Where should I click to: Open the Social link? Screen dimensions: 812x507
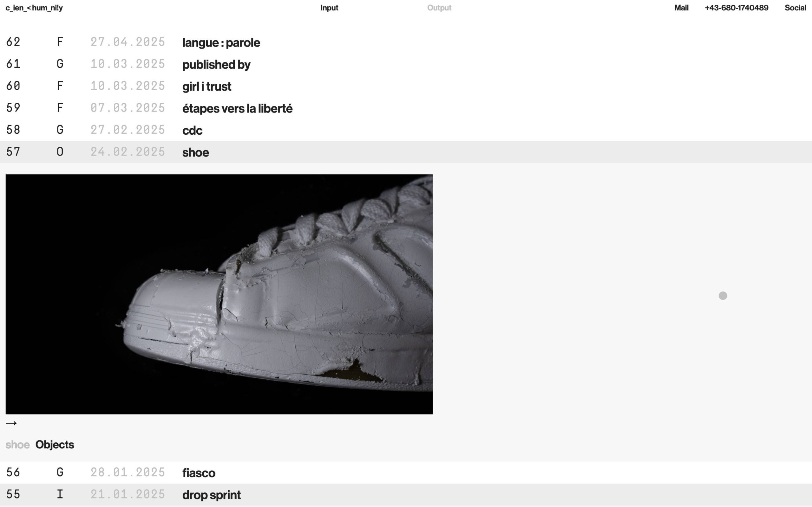(x=795, y=8)
